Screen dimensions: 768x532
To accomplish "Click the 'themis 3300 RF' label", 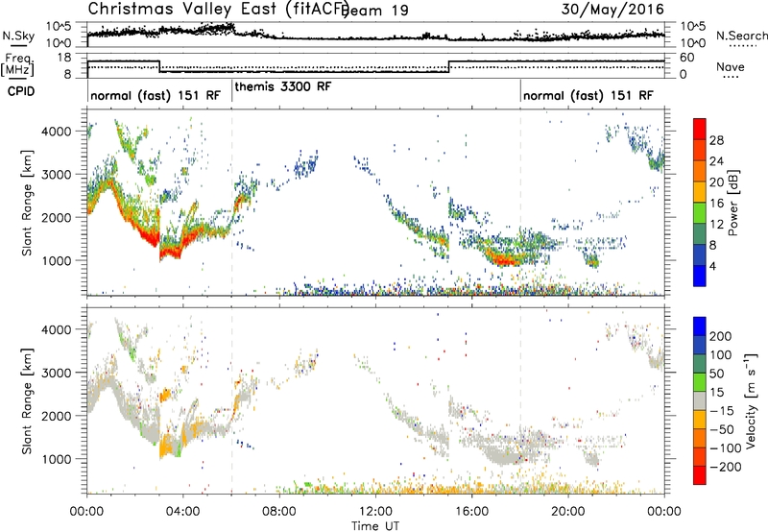I will click(283, 86).
